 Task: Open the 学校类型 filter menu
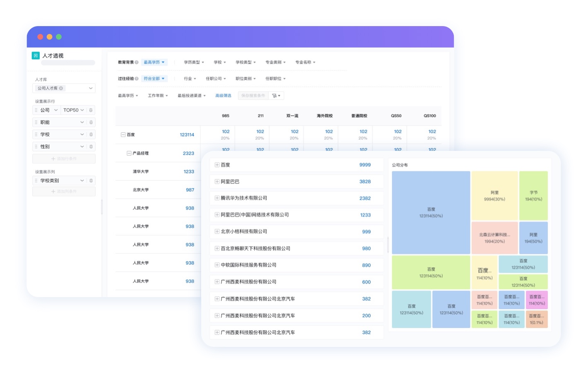(246, 62)
